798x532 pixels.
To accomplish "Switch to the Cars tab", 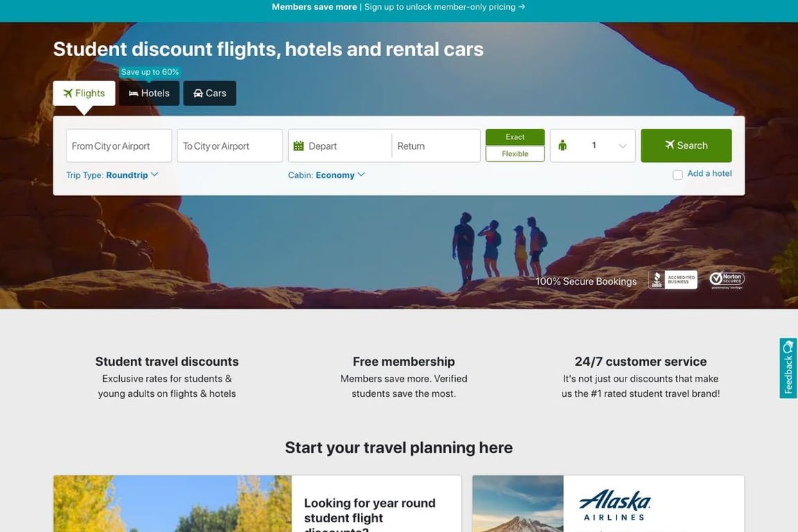I will tap(210, 93).
